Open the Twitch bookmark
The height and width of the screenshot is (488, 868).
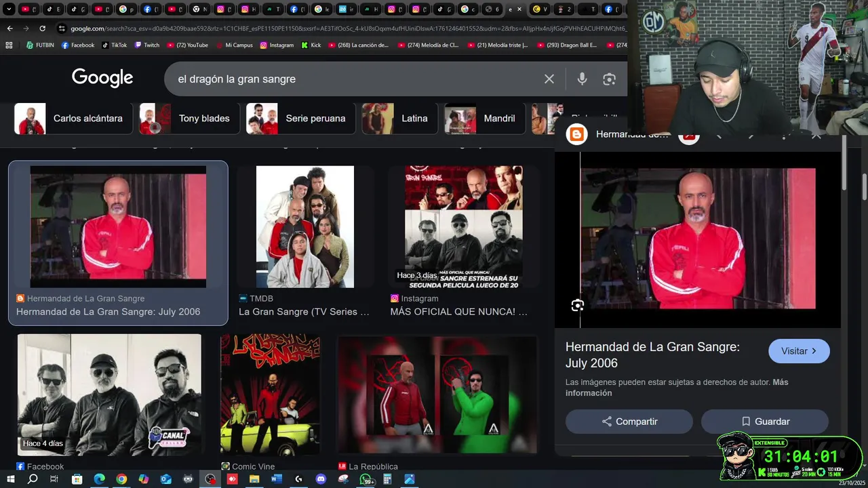pos(147,45)
